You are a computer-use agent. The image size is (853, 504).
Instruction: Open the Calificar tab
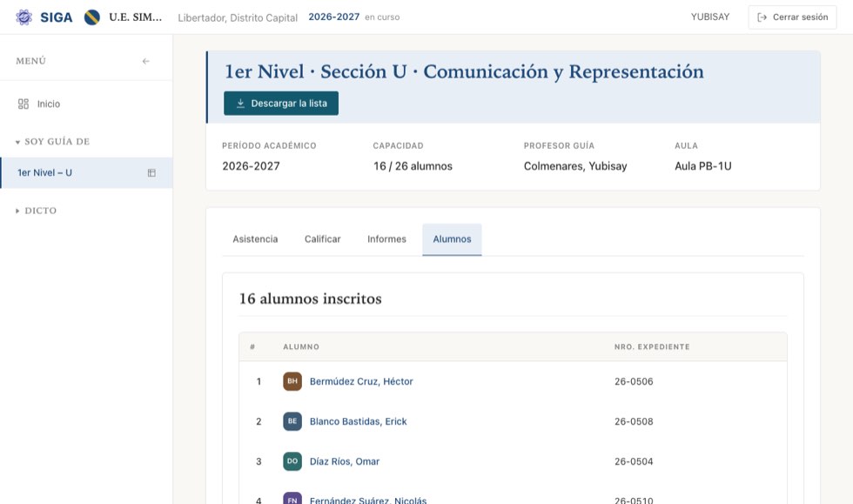click(323, 239)
